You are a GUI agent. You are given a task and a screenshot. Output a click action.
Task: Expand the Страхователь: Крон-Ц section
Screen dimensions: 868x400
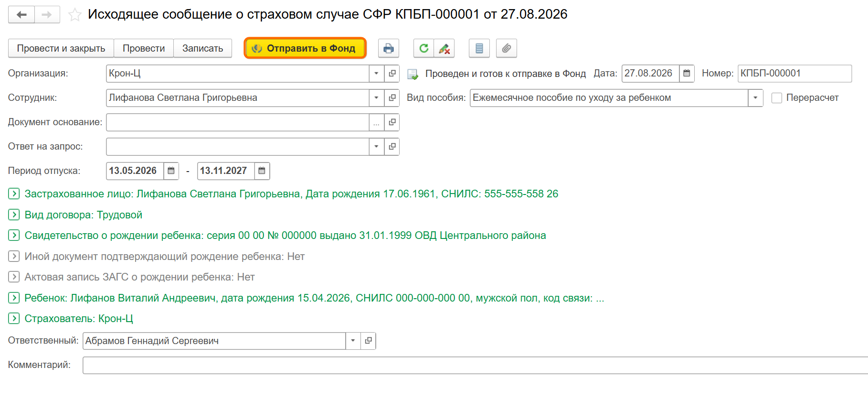pyautogui.click(x=14, y=318)
